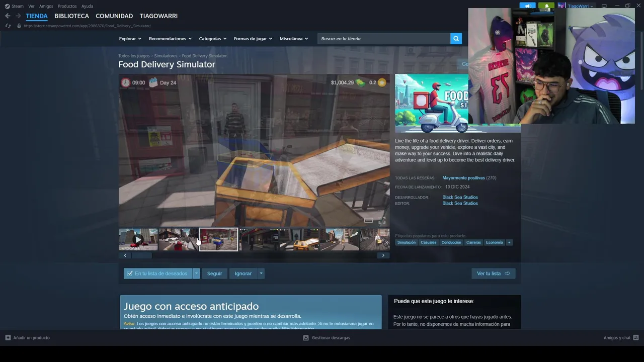Open the Productos menu
The height and width of the screenshot is (362, 644).
point(67,6)
